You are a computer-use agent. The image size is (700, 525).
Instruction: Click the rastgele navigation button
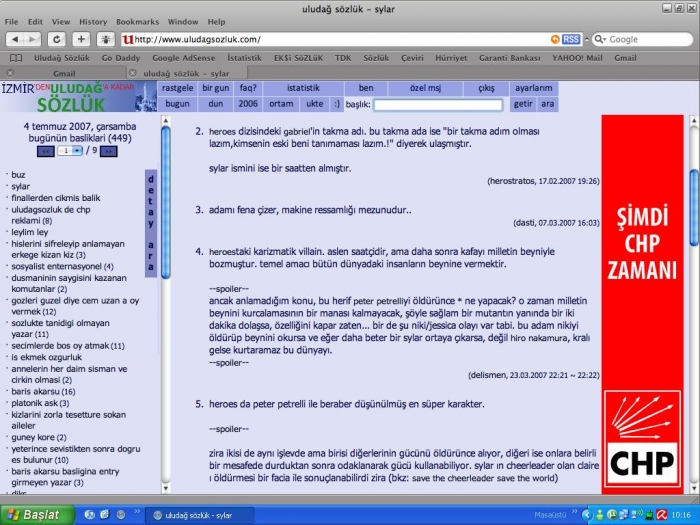click(178, 88)
